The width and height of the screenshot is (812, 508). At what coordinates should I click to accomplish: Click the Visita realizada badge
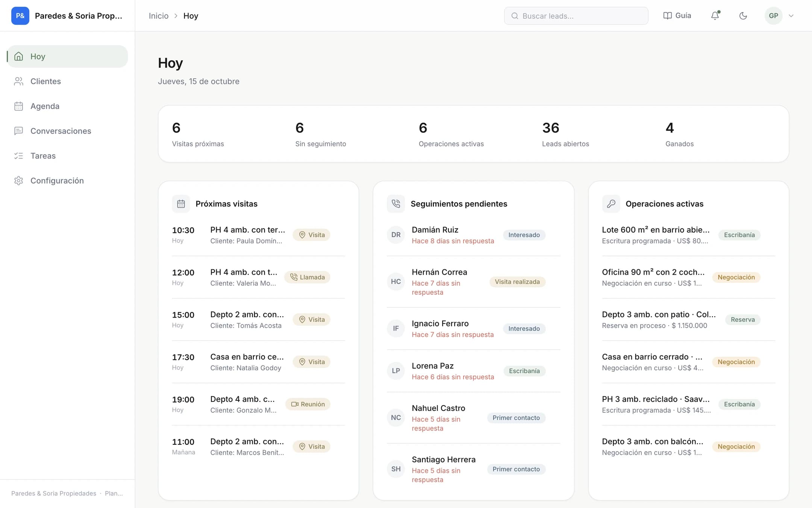tap(517, 282)
